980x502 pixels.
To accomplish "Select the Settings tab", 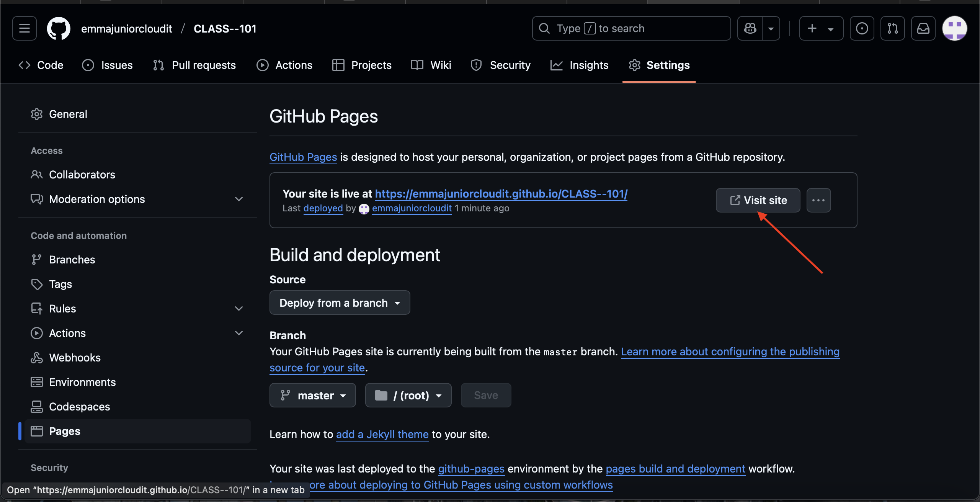I will 659,65.
